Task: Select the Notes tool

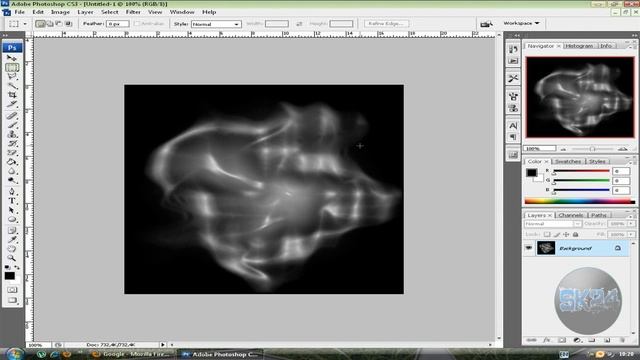Action: coord(12,231)
